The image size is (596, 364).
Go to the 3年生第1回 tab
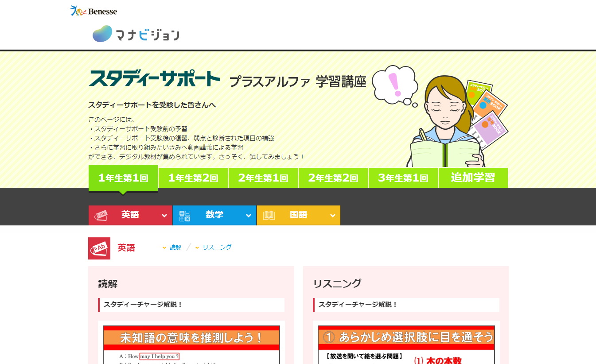tap(403, 178)
